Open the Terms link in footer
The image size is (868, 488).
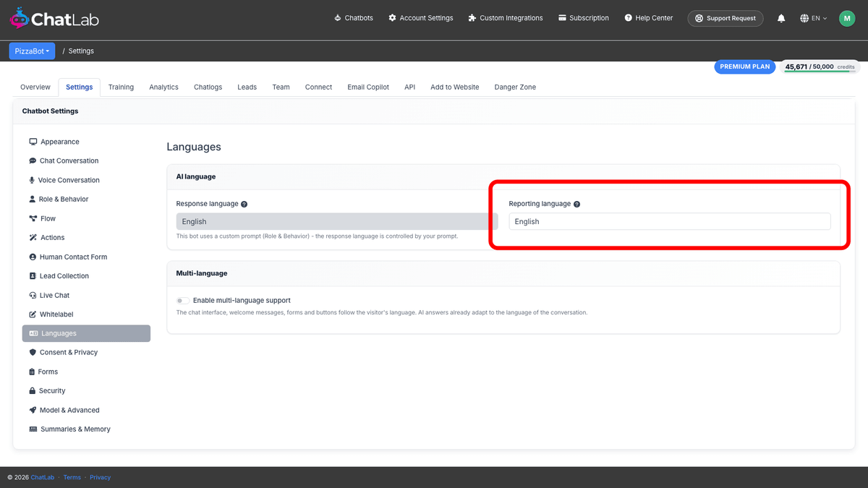(72, 477)
